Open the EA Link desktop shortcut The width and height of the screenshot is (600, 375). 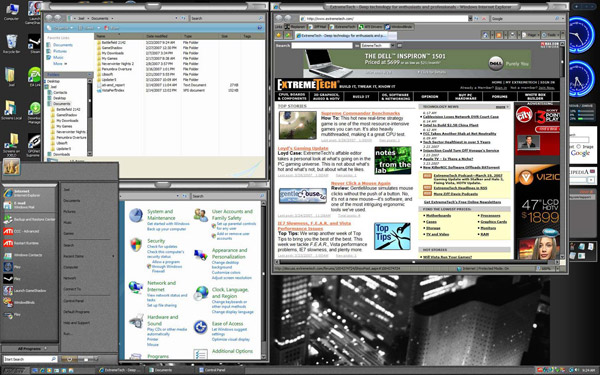[x=34, y=77]
